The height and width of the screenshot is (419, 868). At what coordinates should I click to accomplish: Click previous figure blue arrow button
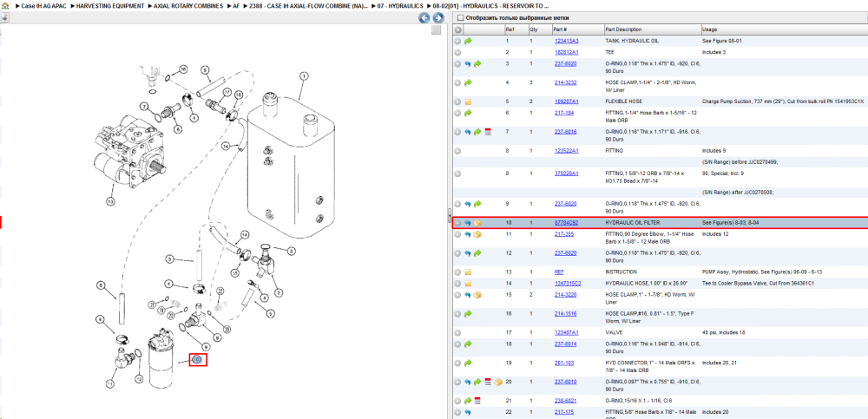coord(424,17)
